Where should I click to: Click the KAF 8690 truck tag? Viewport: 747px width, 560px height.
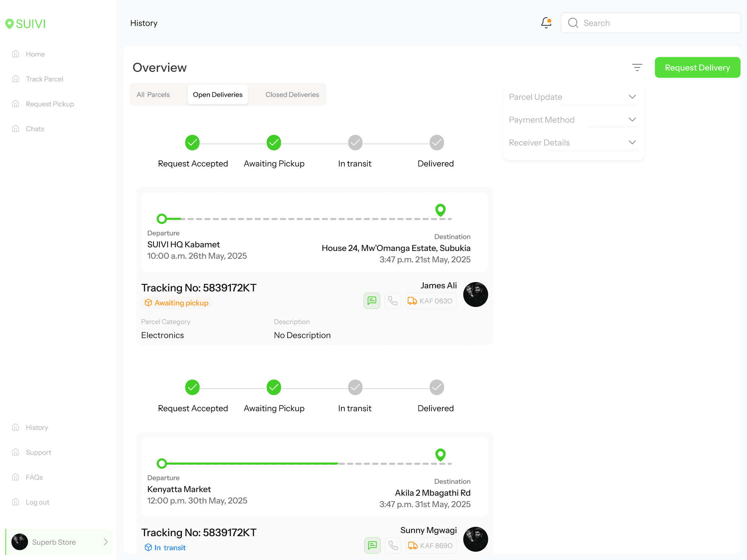431,545
